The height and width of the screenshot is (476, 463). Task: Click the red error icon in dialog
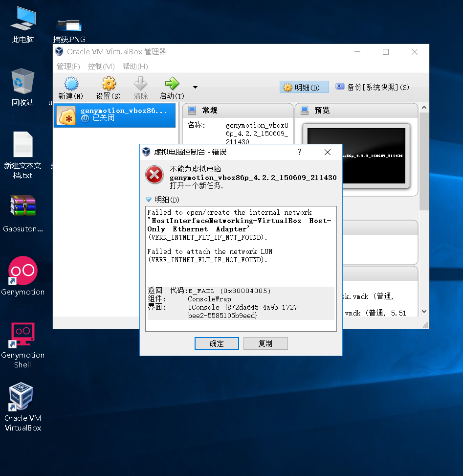click(x=154, y=175)
